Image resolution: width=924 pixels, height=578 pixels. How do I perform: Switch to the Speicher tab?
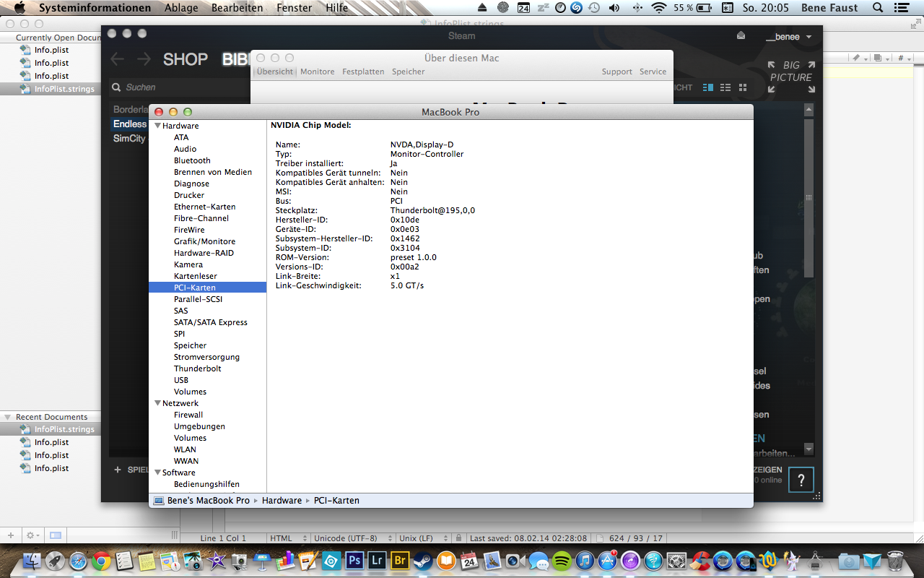[x=409, y=72]
